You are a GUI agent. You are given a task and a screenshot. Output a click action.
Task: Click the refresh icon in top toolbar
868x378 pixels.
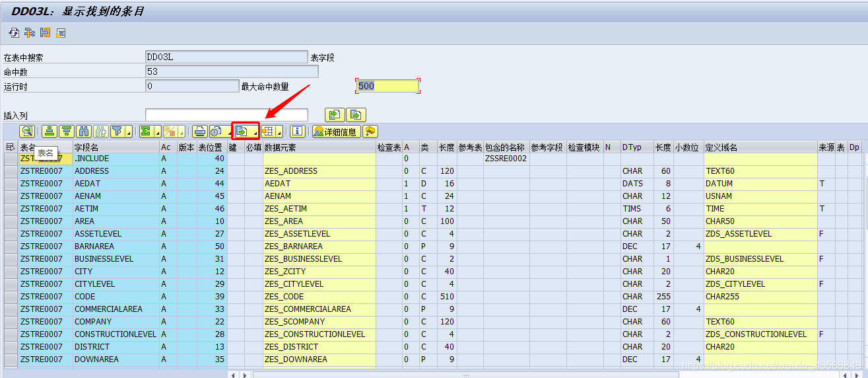(14, 32)
